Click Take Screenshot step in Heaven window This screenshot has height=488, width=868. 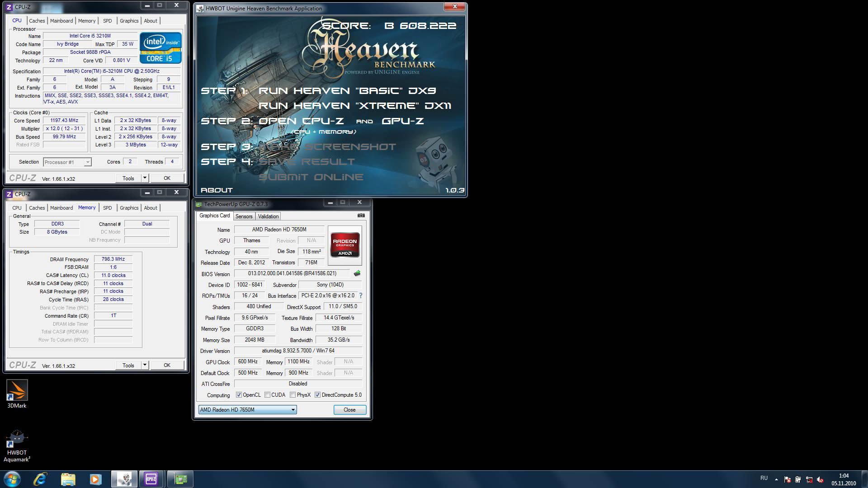327,147
